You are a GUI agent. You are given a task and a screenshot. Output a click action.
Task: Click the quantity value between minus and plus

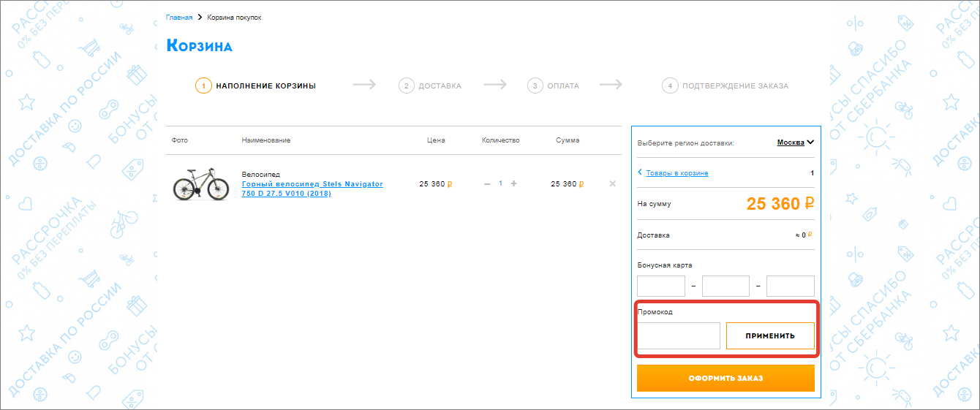[501, 183]
